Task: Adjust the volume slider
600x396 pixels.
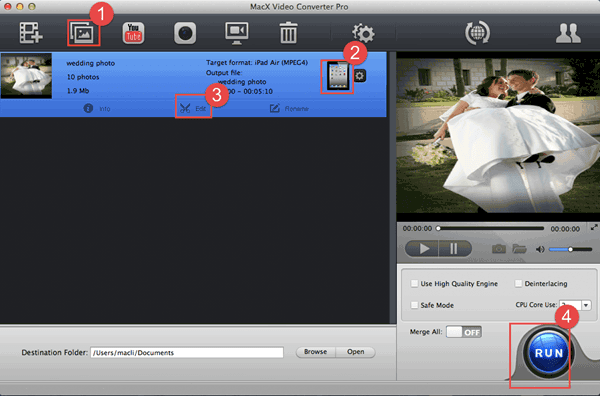Action: pos(570,249)
